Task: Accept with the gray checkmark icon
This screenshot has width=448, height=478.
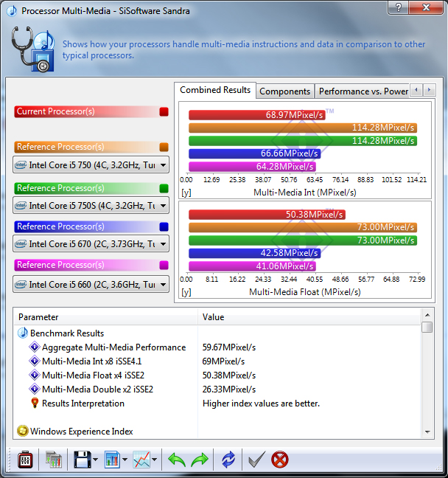Action: coord(256,460)
